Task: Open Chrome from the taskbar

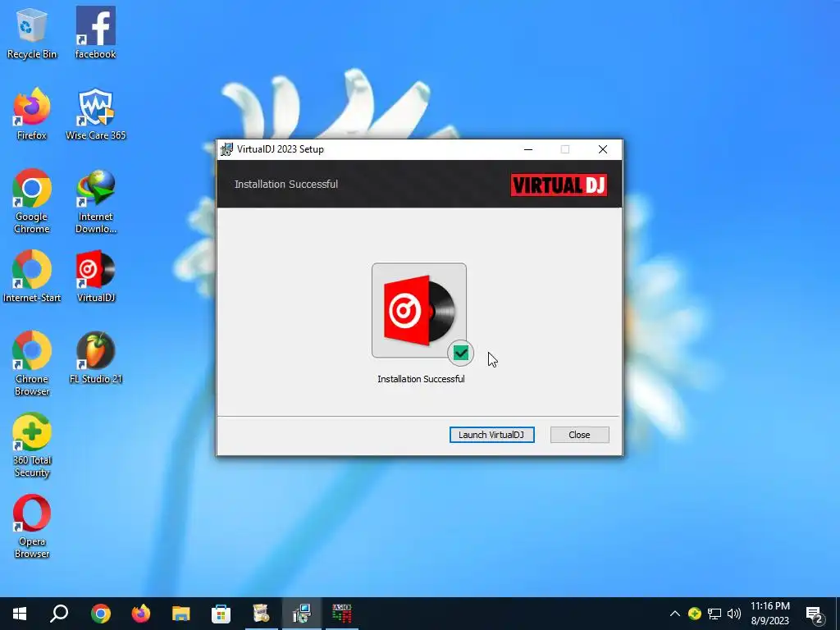Action: click(101, 614)
